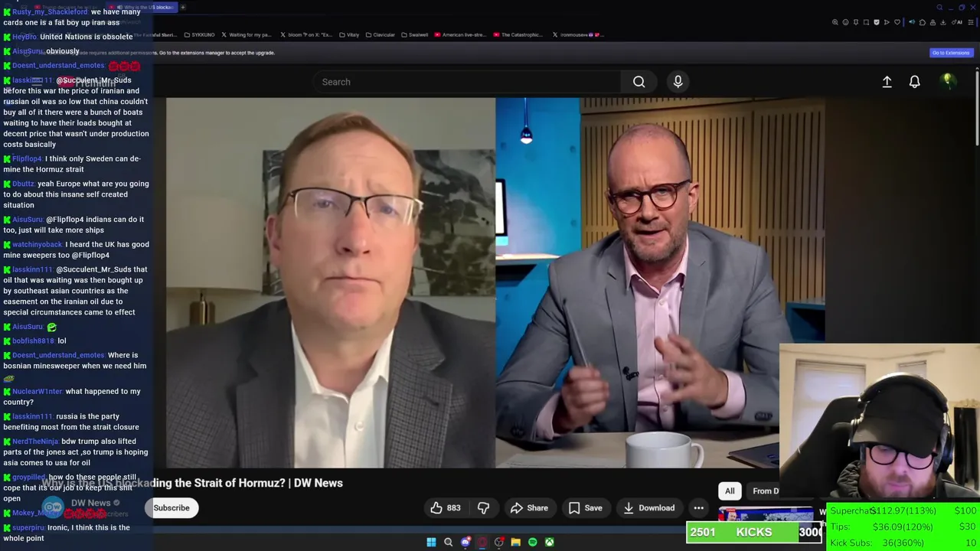
Task: Select the All filter chip
Action: tap(730, 491)
